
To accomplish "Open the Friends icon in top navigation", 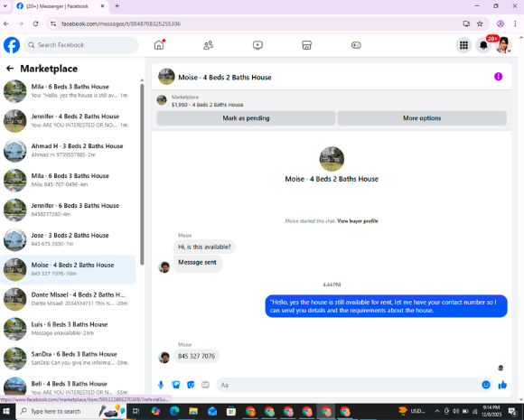I will tap(208, 45).
